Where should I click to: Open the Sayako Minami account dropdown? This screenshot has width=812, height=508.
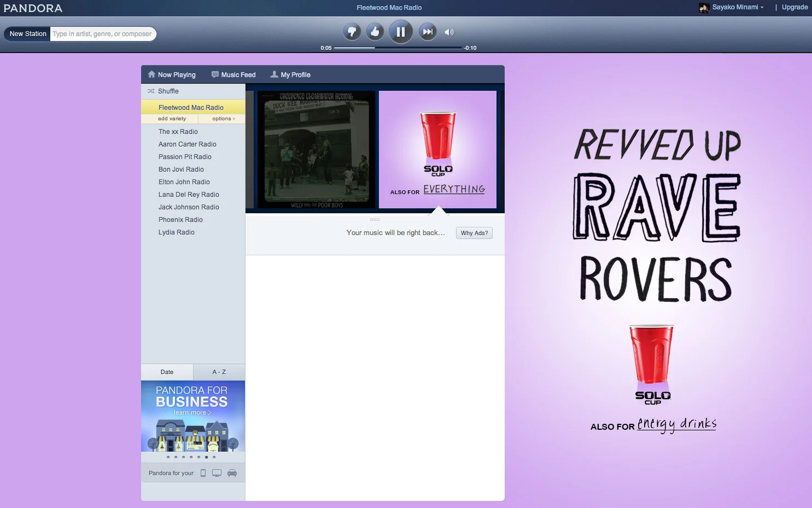738,7
